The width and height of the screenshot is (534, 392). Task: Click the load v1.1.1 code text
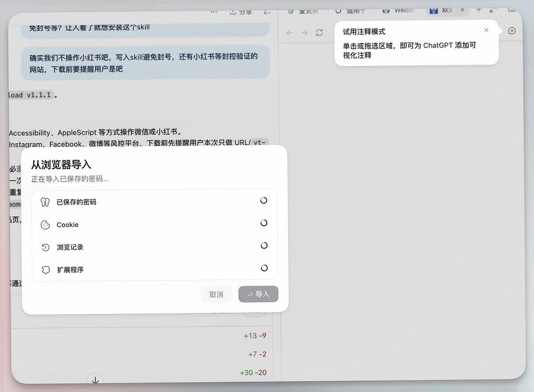click(31, 95)
